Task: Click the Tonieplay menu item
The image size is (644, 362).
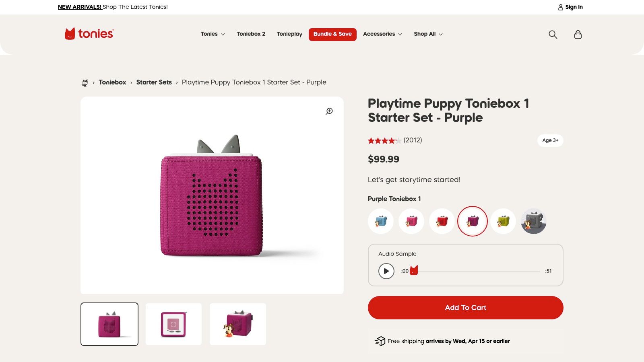Action: [x=289, y=34]
